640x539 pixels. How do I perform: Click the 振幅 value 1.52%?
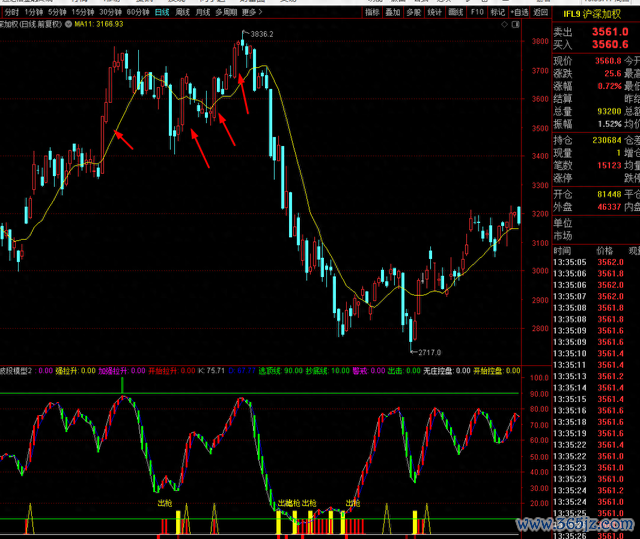point(609,124)
